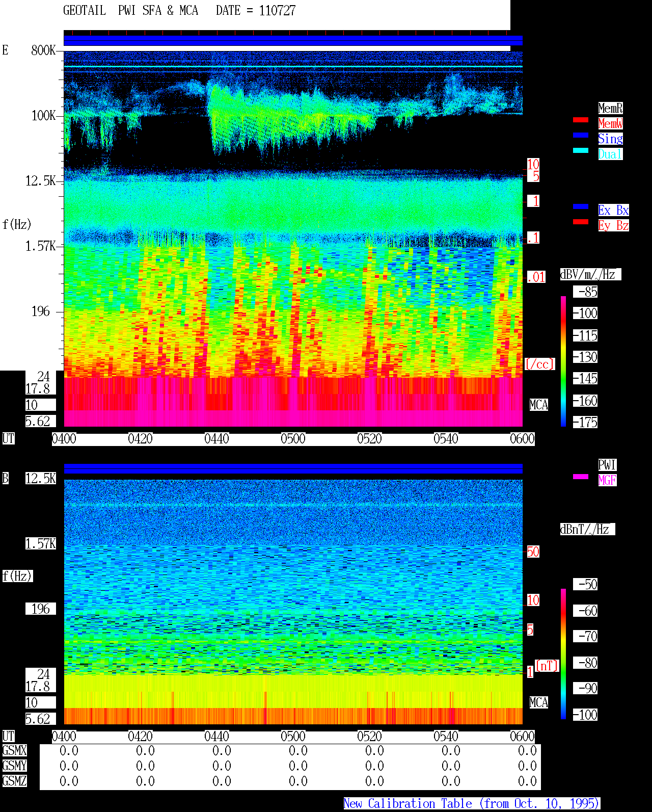The width and height of the screenshot is (652, 812).
Task: Click the dBV/m/√Hz color scale bar
Action: coord(563,361)
